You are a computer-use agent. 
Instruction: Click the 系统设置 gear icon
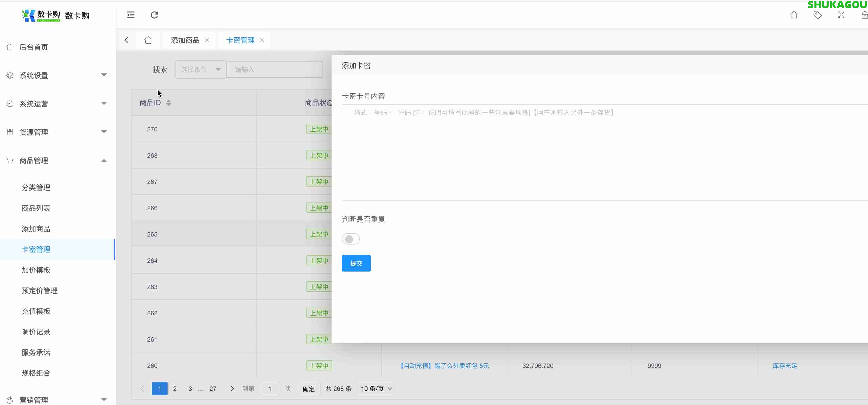(x=10, y=75)
